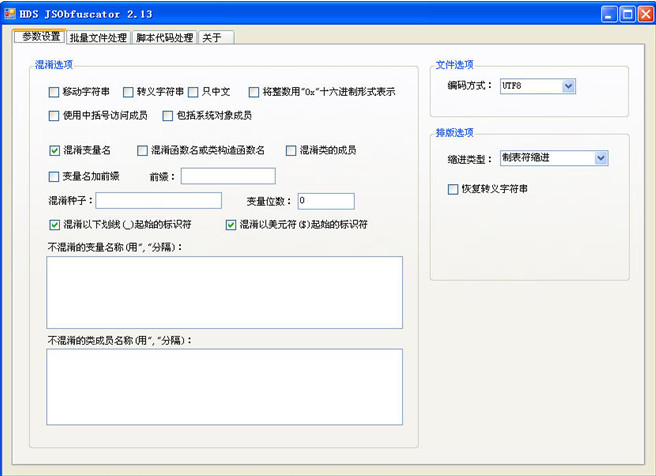The image size is (656, 476).
Task: Enable 混淆函数名或类构造函数名 checkbox
Action: point(143,151)
